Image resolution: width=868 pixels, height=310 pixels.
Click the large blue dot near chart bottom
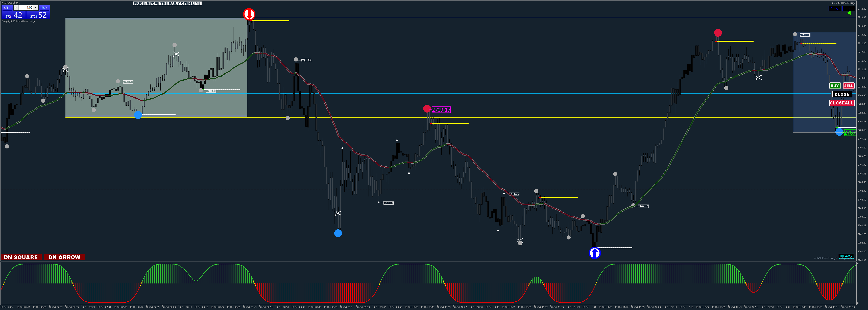point(338,233)
